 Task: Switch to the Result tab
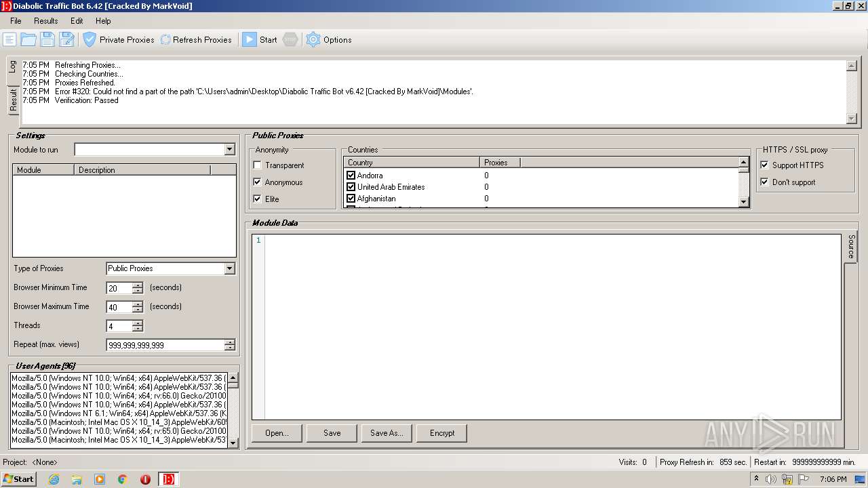pyautogui.click(x=12, y=100)
